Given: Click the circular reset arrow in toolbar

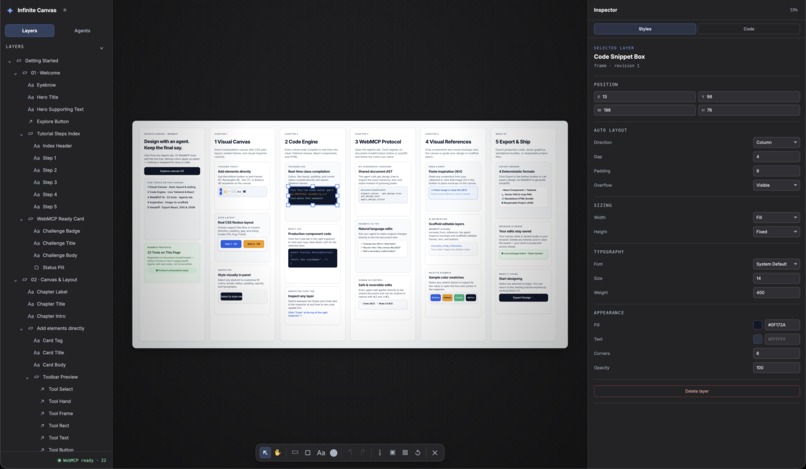Looking at the screenshot, I should pos(417,453).
